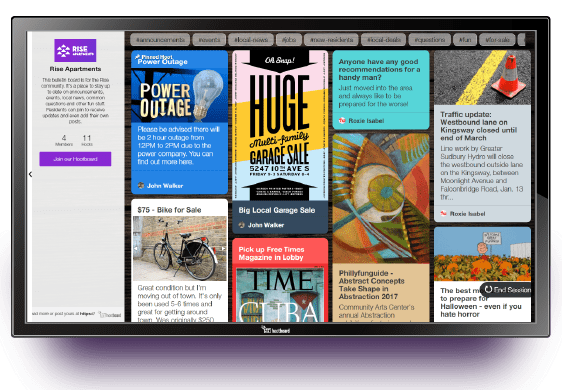562x390 pixels.
Task: Click the Rise Apartments purple logo
Action: coord(75,50)
